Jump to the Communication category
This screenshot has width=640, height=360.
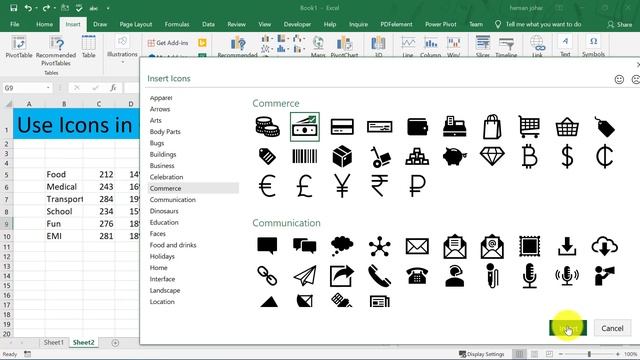point(173,200)
